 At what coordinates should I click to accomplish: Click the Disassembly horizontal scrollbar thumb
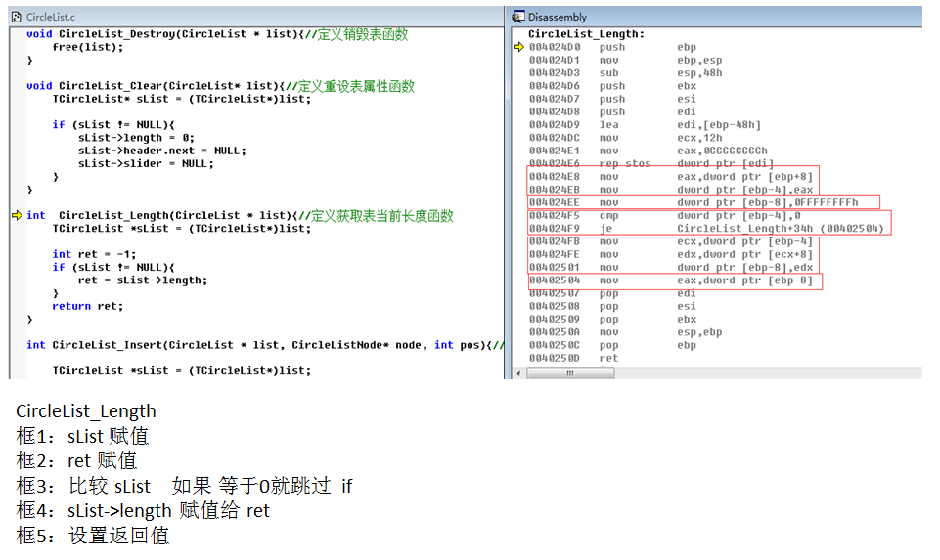570,373
